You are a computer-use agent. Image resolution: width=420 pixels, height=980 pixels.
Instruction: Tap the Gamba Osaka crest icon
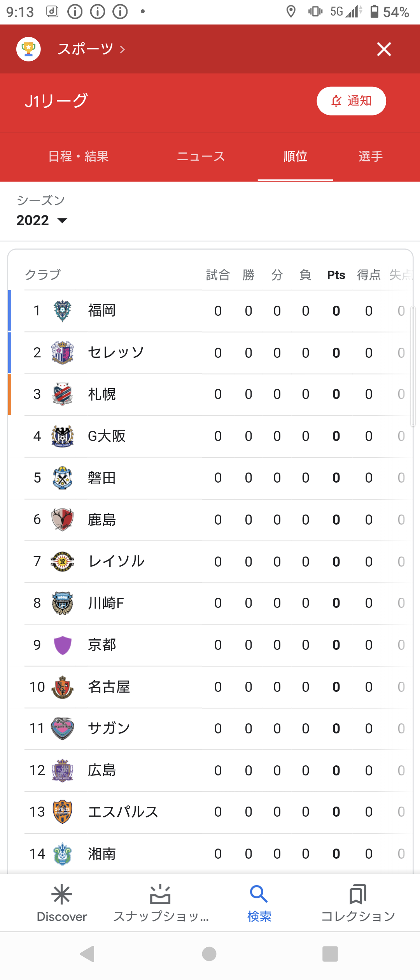click(63, 436)
